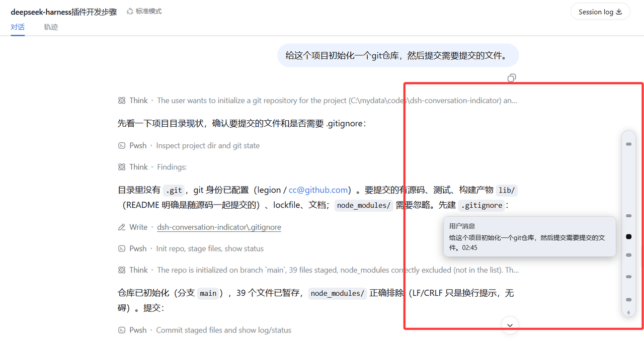Click the timeline count "6"
Viewport: 644px width, 341px height.
tap(628, 313)
